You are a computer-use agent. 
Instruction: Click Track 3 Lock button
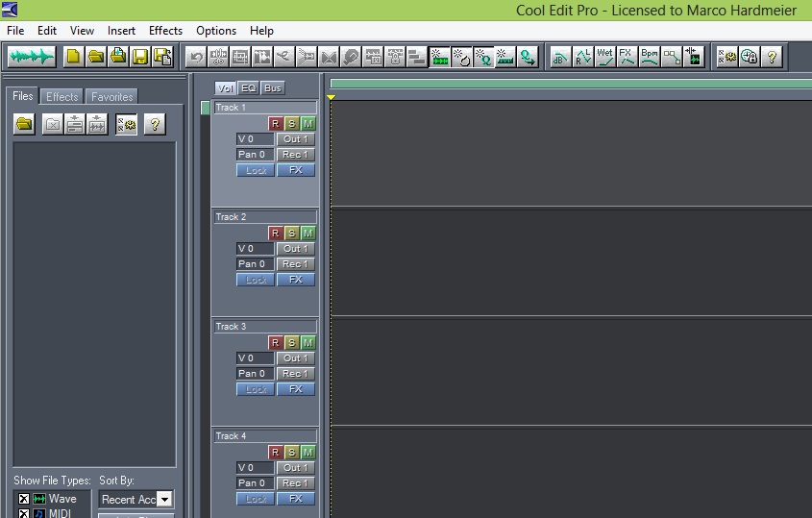[x=256, y=389]
